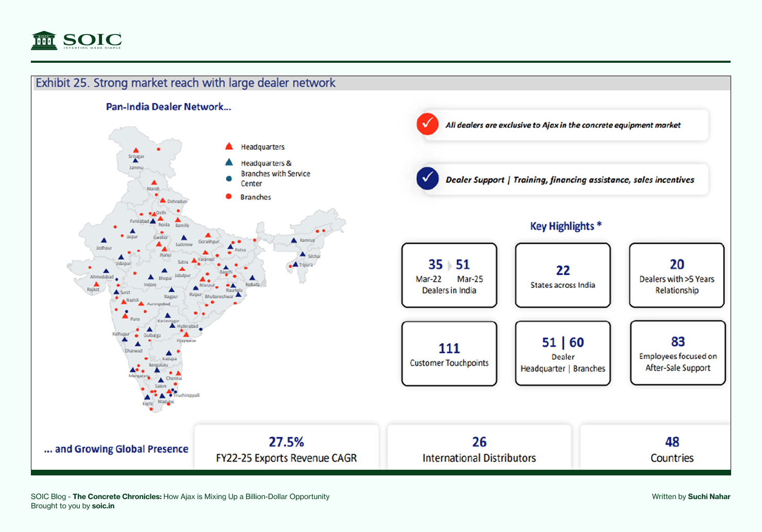Image resolution: width=762 pixels, height=532 pixels.
Task: Click the blue Headquarters & triangle legend icon
Action: [229, 162]
